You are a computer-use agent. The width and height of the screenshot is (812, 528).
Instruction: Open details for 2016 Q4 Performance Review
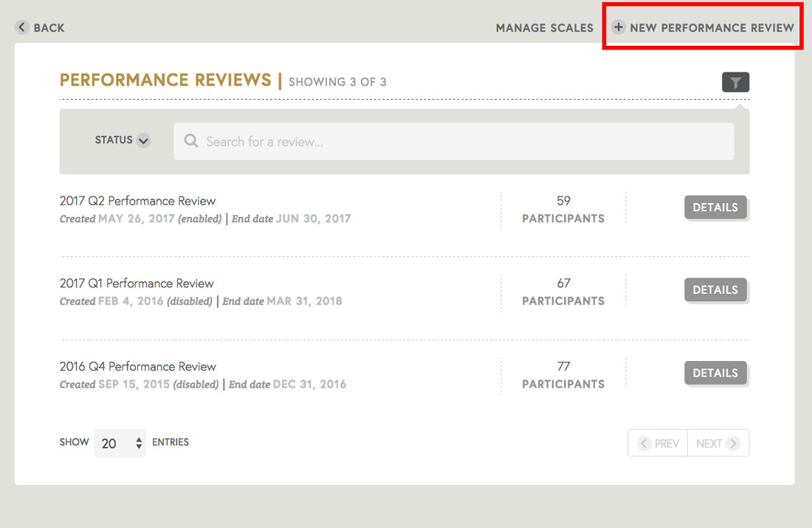[715, 373]
